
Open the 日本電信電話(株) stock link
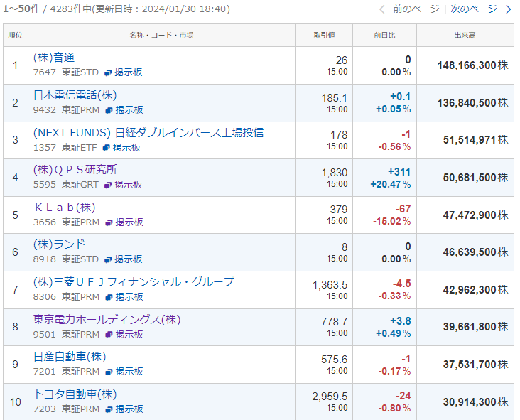click(x=75, y=95)
